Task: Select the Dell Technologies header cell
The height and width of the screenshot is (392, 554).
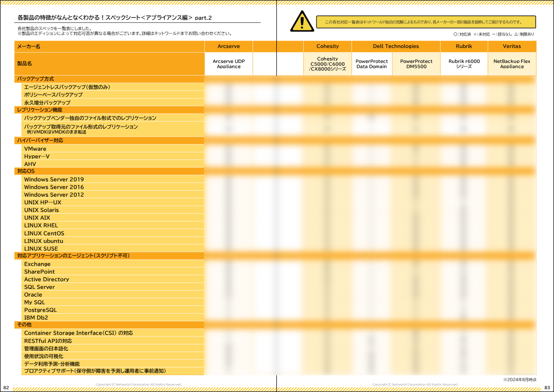Action: [396, 46]
